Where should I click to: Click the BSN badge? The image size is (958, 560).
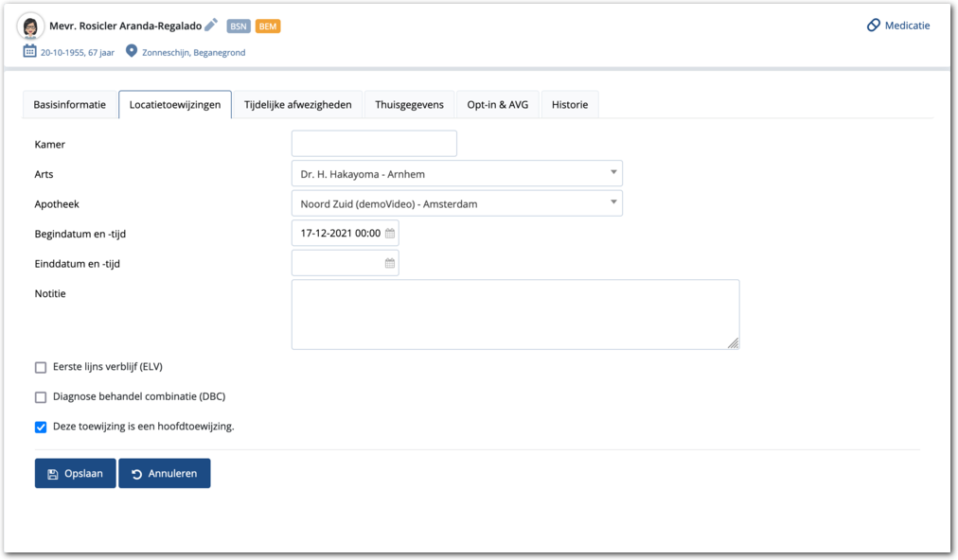[x=239, y=26]
